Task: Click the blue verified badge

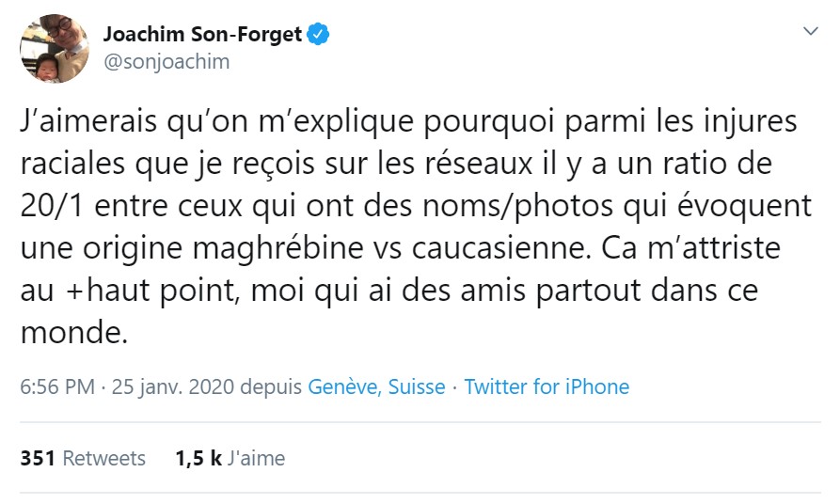Action: [x=320, y=36]
